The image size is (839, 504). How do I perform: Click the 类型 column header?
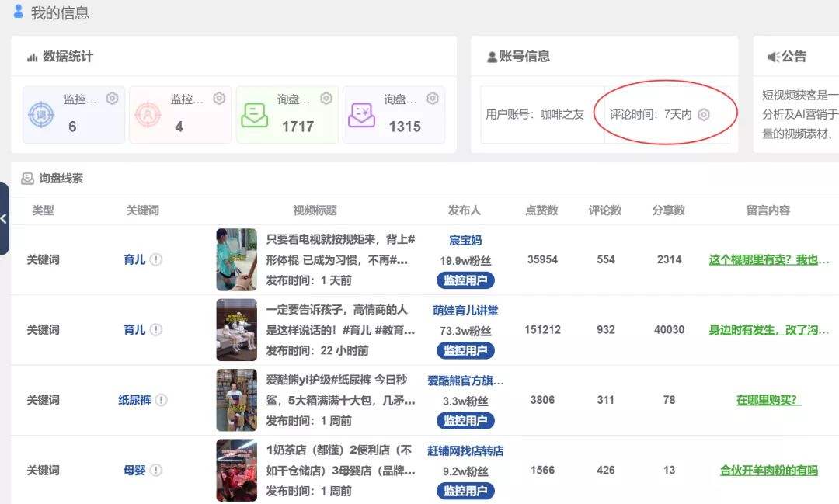pos(43,210)
